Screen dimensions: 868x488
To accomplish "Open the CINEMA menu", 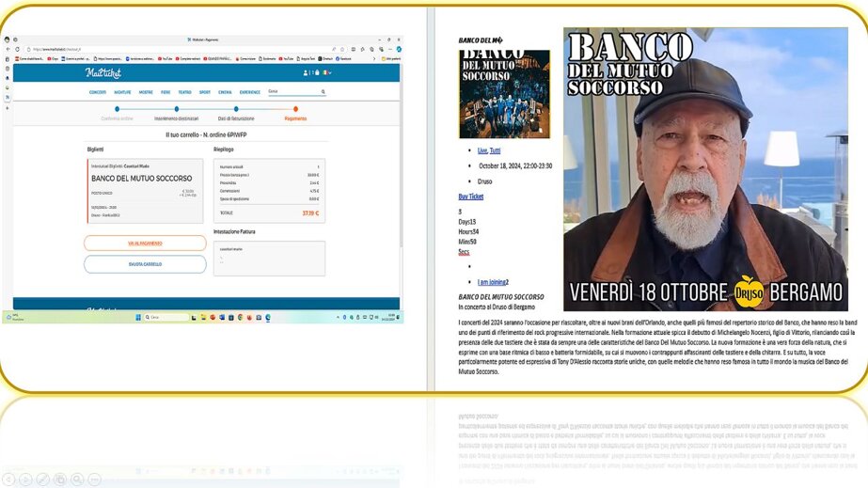I will (225, 92).
